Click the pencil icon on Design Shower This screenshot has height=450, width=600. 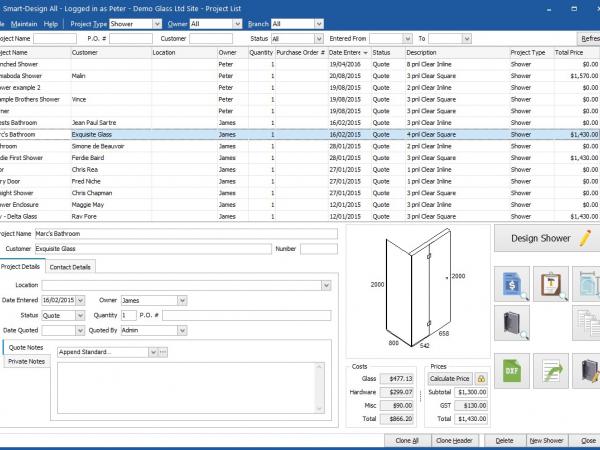[585, 238]
